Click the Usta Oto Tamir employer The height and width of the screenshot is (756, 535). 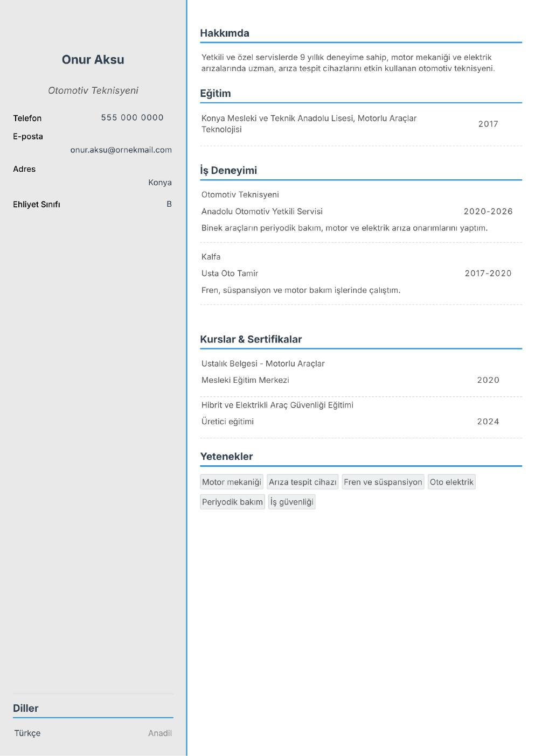[x=230, y=274]
